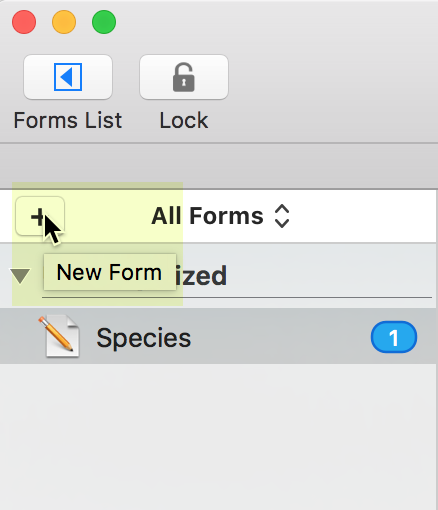Add a new form with plus button
Viewport: 438px width, 510px height.
click(40, 216)
